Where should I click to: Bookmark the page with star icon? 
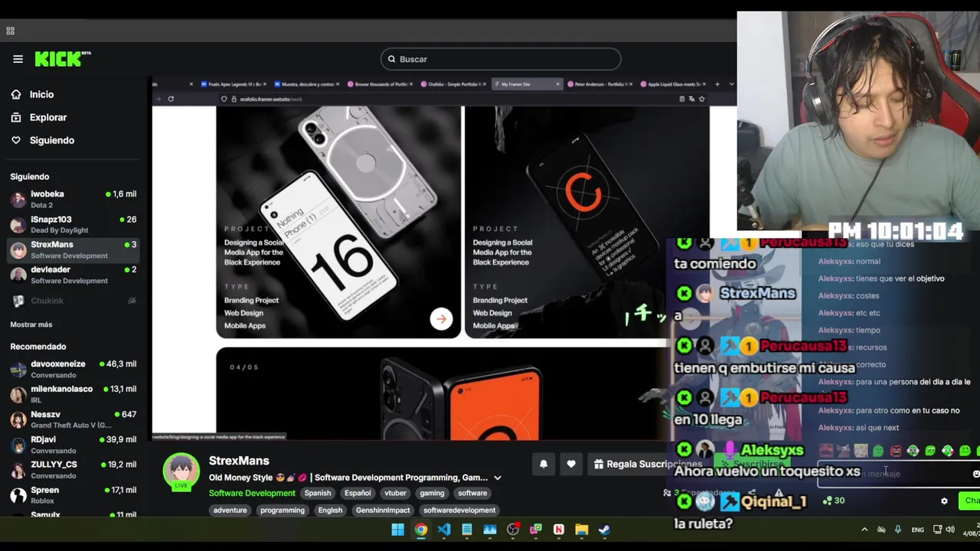[701, 99]
